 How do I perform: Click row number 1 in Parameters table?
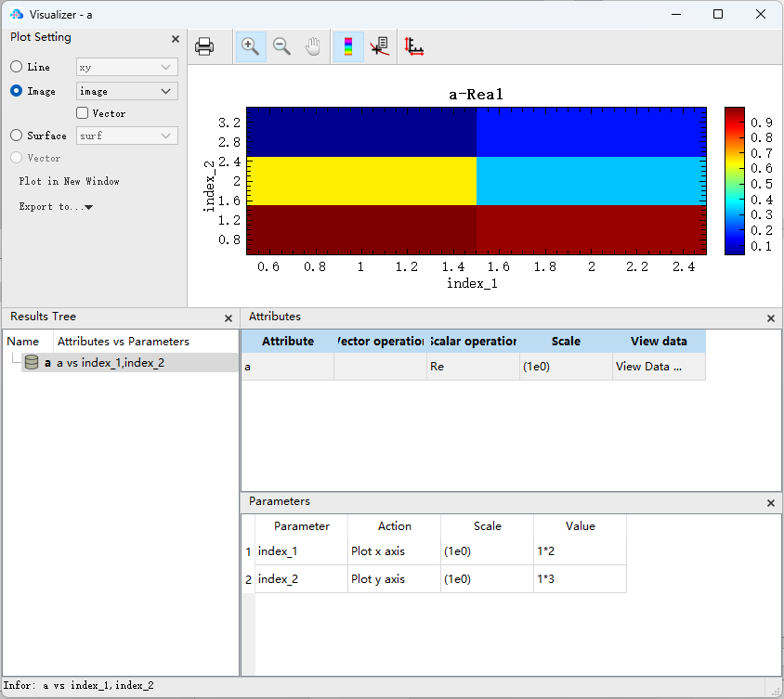248,551
